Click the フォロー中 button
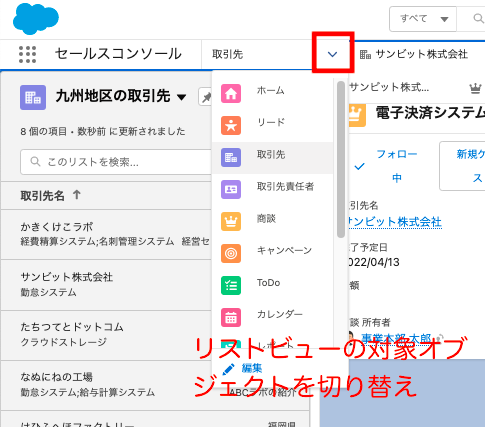The width and height of the screenshot is (485, 427). tap(387, 166)
